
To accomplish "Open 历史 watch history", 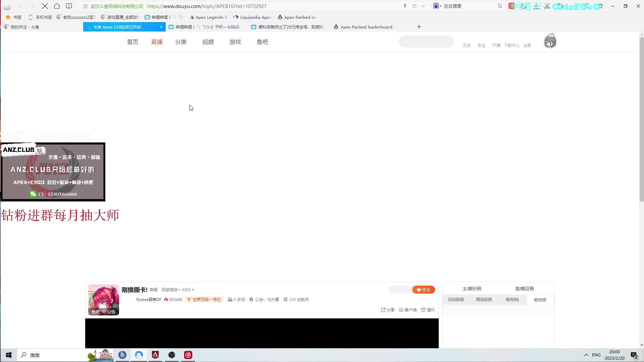I will point(467,46).
